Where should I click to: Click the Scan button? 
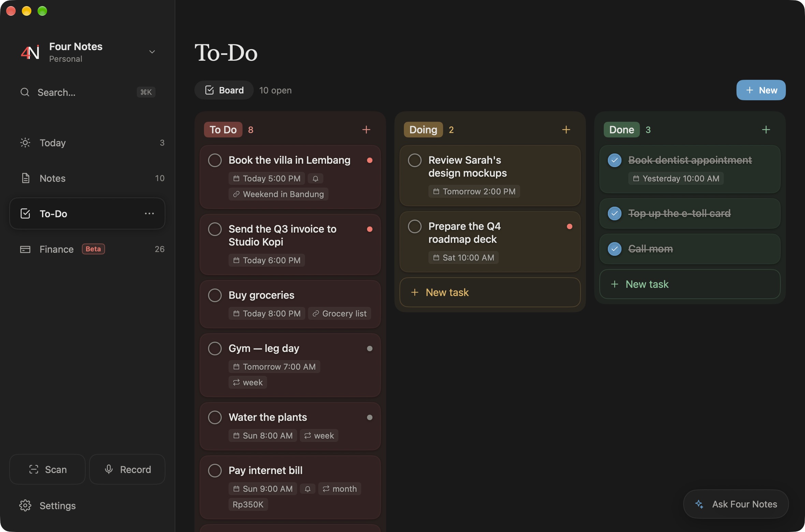[47, 469]
